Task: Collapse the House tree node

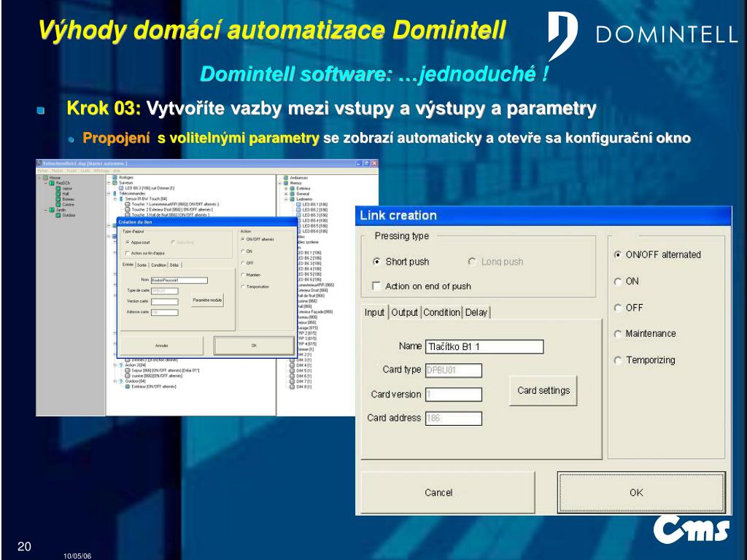Action: (40, 178)
